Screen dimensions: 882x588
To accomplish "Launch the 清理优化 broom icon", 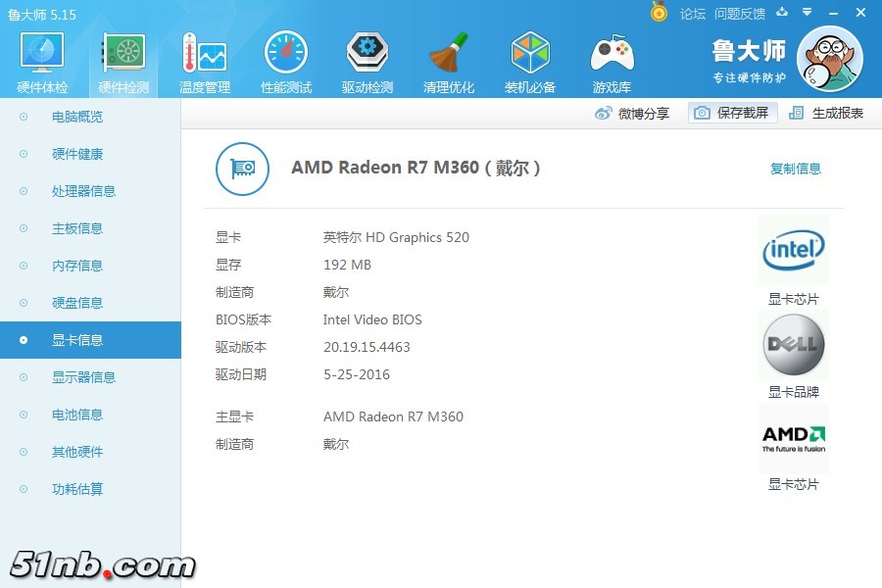I will pos(449,62).
